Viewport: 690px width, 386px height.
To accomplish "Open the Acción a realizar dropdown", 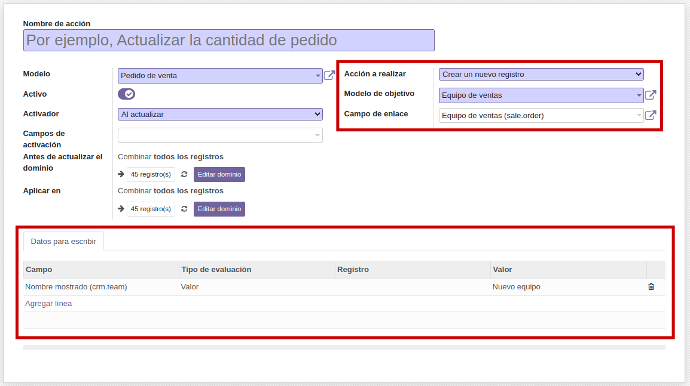I will (x=541, y=74).
